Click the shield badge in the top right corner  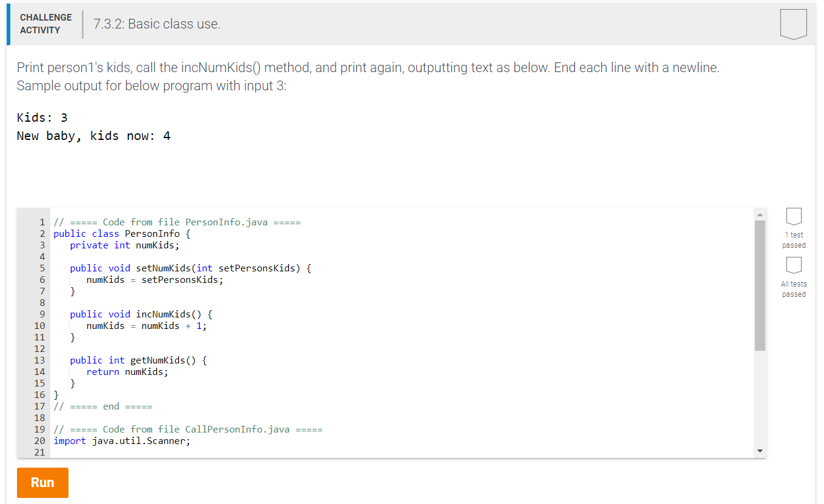(793, 23)
